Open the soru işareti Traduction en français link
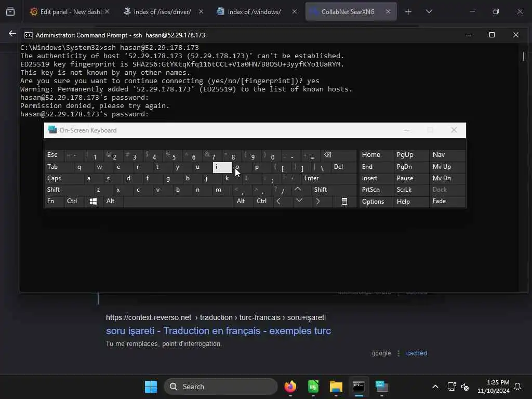 [x=218, y=330]
